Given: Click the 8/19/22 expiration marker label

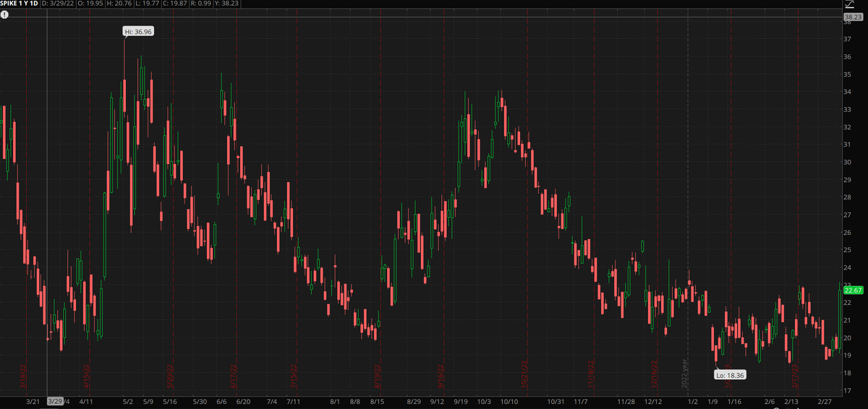Looking at the screenshot, I should (x=378, y=377).
